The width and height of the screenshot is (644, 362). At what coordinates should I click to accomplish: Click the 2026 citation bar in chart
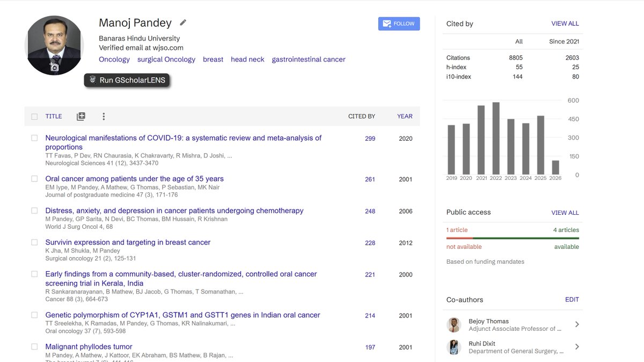tap(555, 168)
